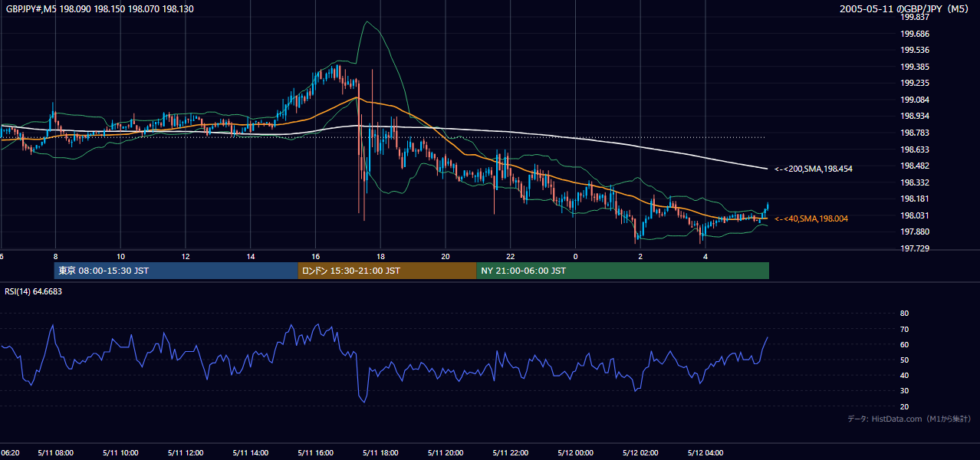980x460 pixels.
Task: Click price axis label 199.686
Action: click(914, 34)
